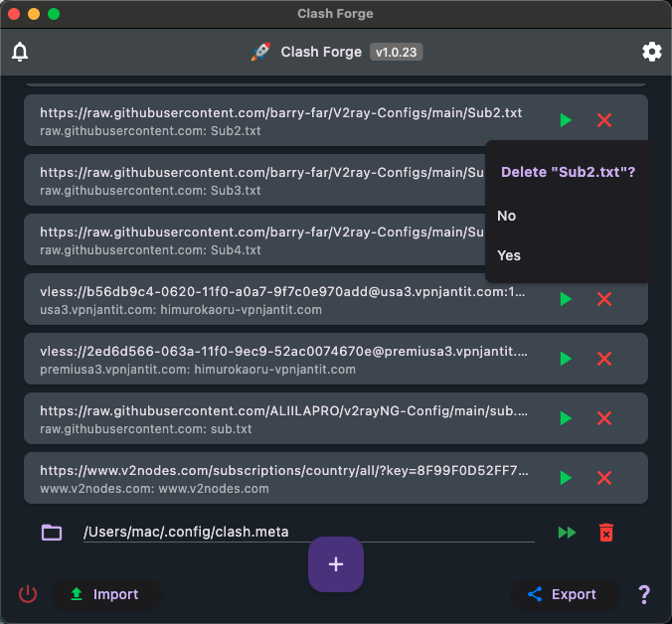Click 'usa3.vpnjantit.com: himurokaoru-vpnjantit.com' subtitle

(181, 310)
